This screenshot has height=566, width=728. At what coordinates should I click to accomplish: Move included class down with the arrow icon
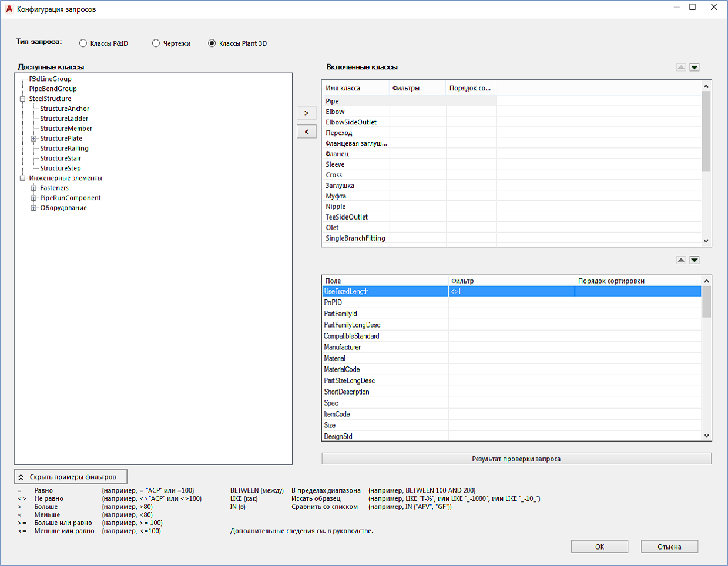click(695, 68)
